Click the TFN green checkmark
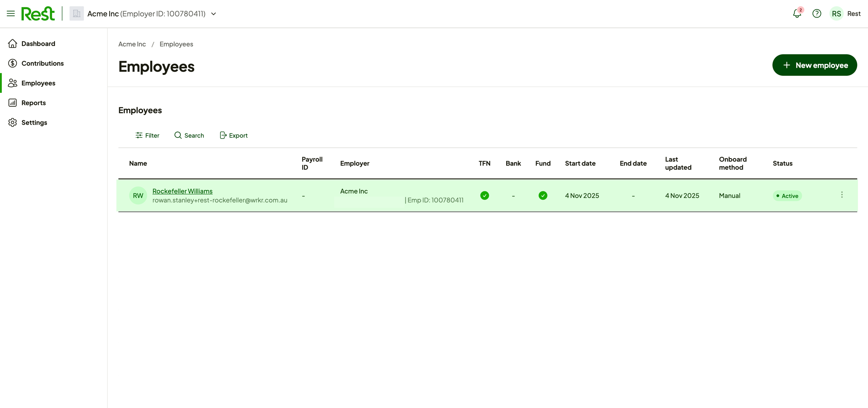Image resolution: width=868 pixels, height=408 pixels. point(485,196)
